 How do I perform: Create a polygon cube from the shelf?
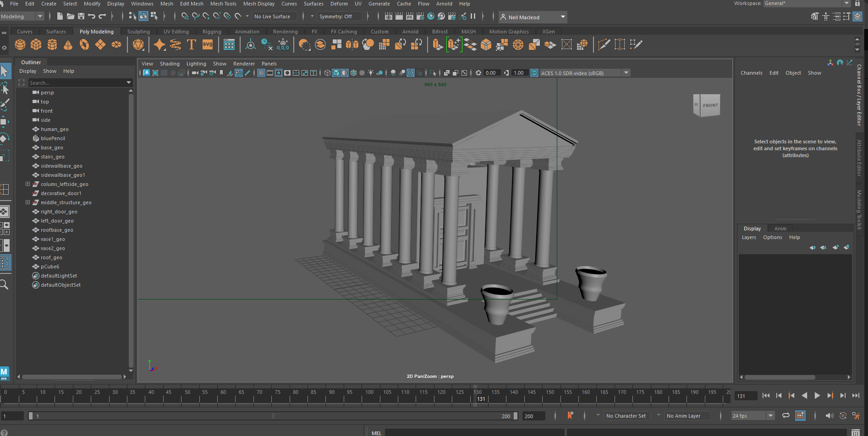[36, 44]
